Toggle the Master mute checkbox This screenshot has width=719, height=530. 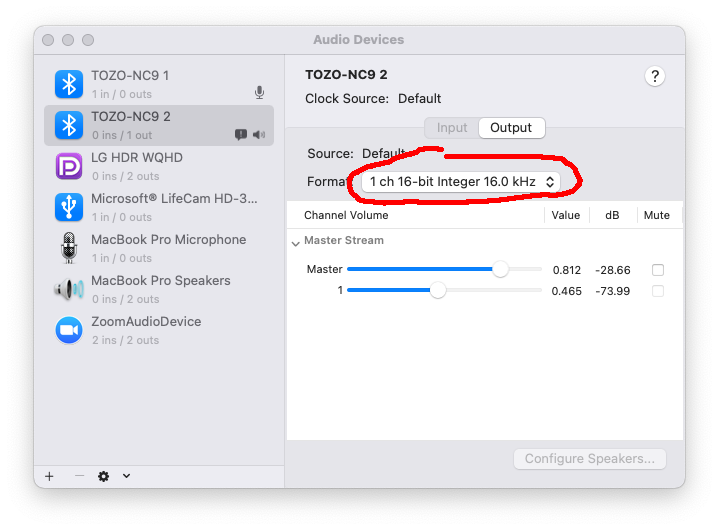point(657,270)
